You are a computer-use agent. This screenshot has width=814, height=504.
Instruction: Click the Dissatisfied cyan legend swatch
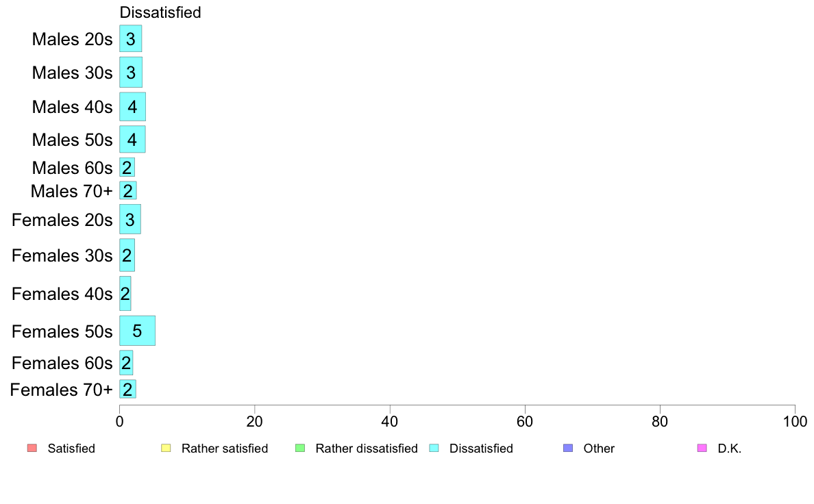434,448
